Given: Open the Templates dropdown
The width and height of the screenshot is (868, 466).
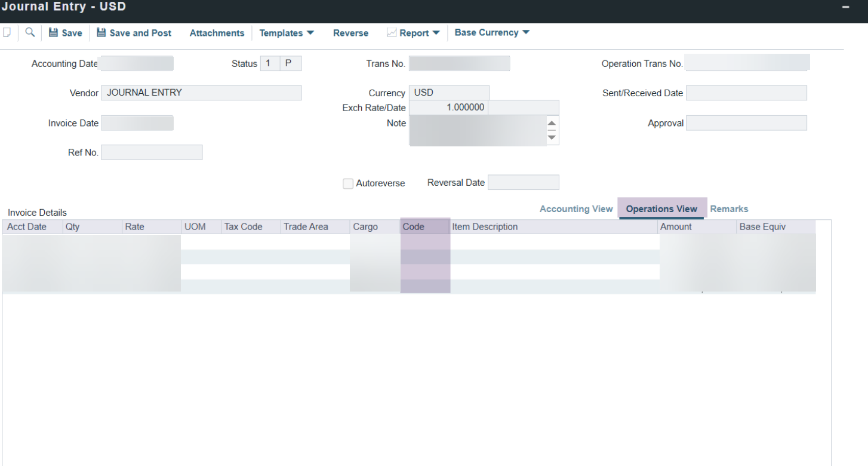Looking at the screenshot, I should pos(287,33).
